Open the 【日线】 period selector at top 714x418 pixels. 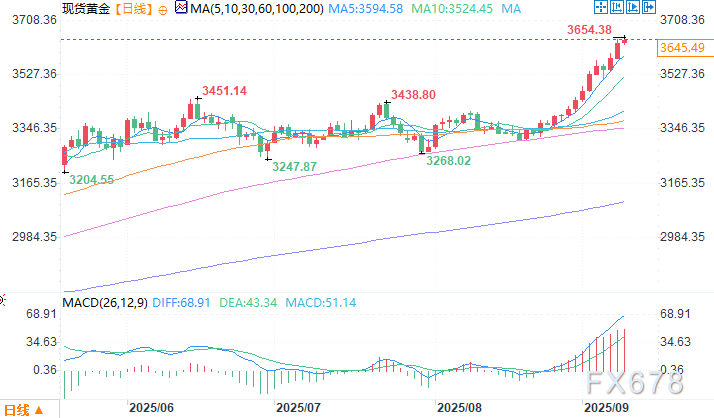(133, 9)
